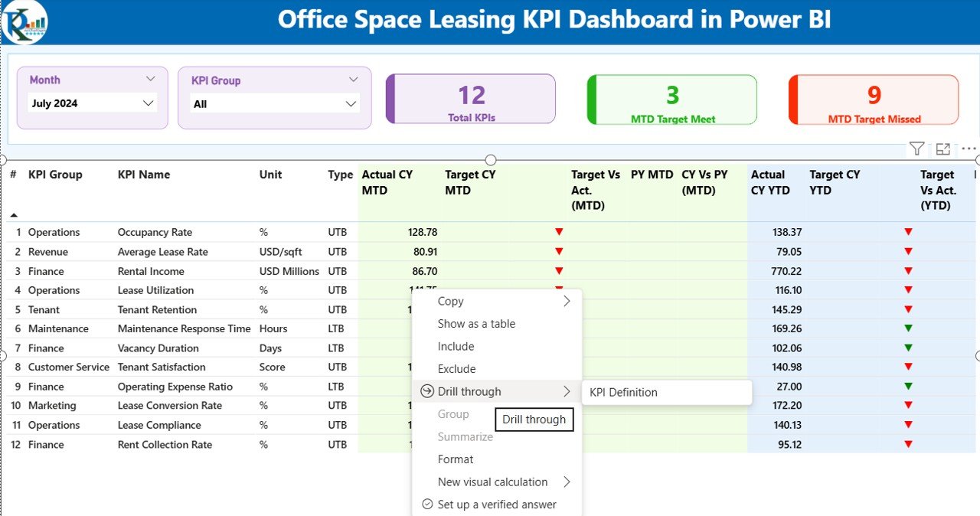Viewport: 980px width, 516px height.
Task: Expand the Copy submenu arrow
Action: click(x=567, y=301)
